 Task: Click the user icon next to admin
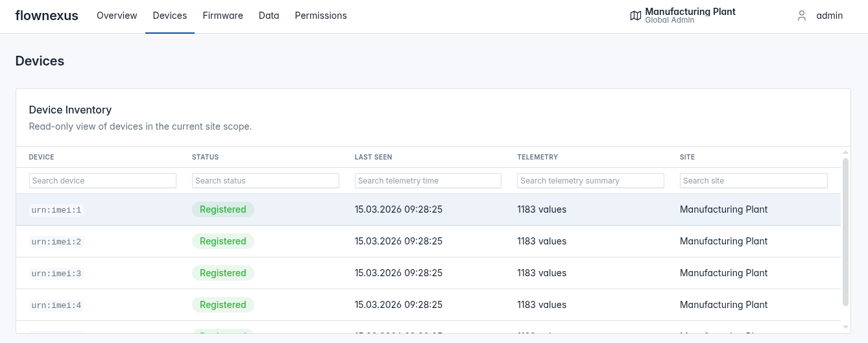coord(802,16)
